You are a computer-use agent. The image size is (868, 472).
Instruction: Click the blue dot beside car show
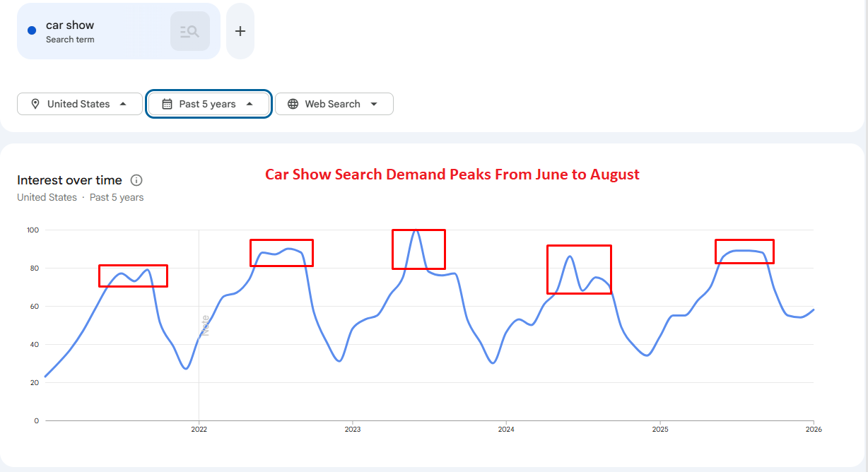[x=32, y=30]
